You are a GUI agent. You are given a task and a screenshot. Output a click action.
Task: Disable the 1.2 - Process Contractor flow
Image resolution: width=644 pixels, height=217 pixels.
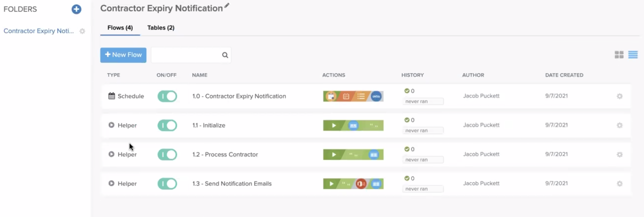(x=167, y=154)
